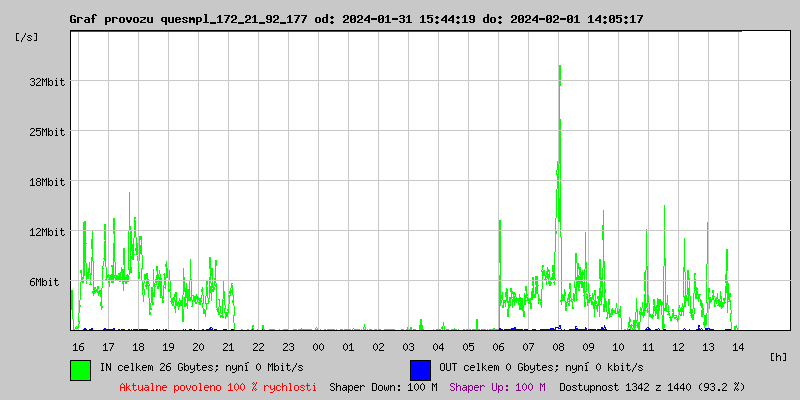Viewport: 800px width, 400px height.
Task: Click the 32Mbit y-axis label
Action: coord(47,82)
